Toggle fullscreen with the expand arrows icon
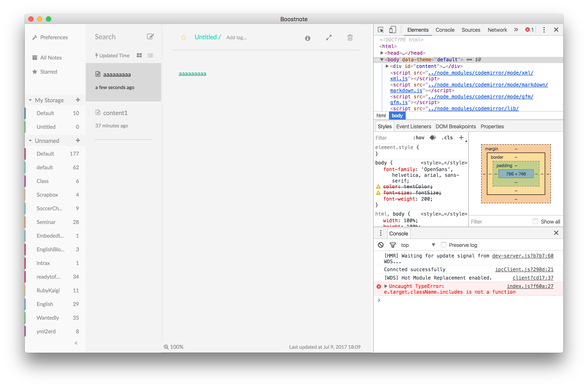This screenshot has width=588, height=388. [329, 38]
